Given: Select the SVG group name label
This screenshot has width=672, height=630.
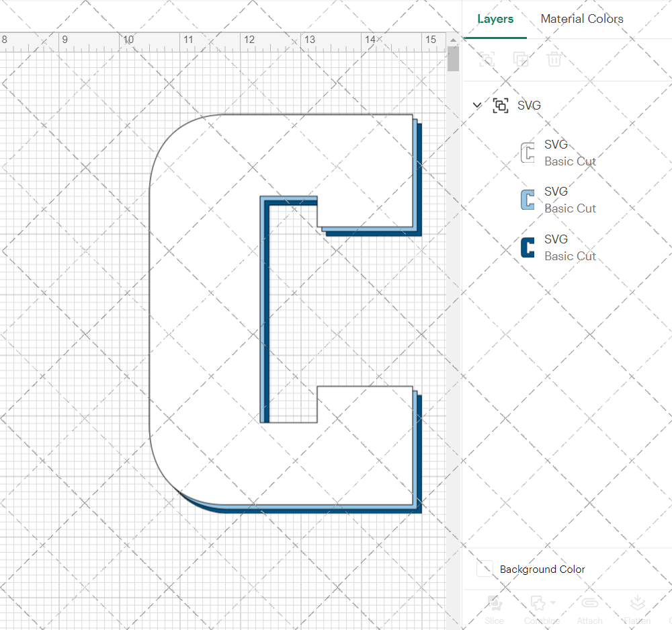Looking at the screenshot, I should pos(529,106).
